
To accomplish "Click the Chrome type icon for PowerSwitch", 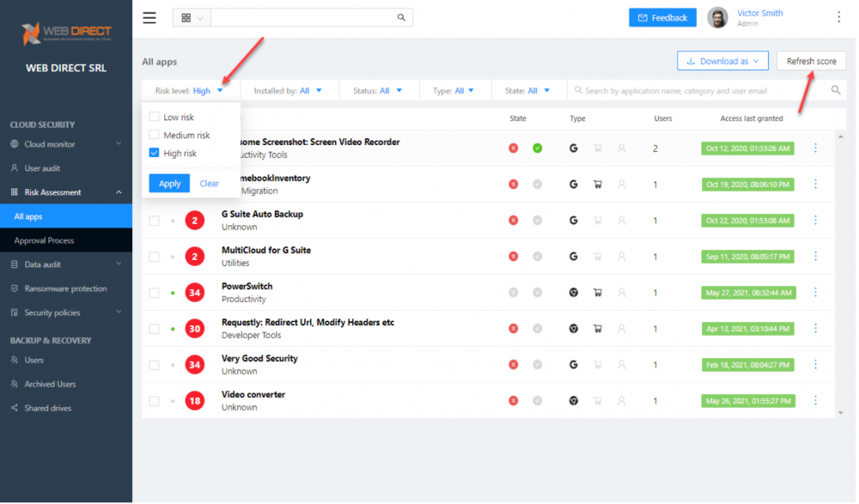I will tap(575, 293).
